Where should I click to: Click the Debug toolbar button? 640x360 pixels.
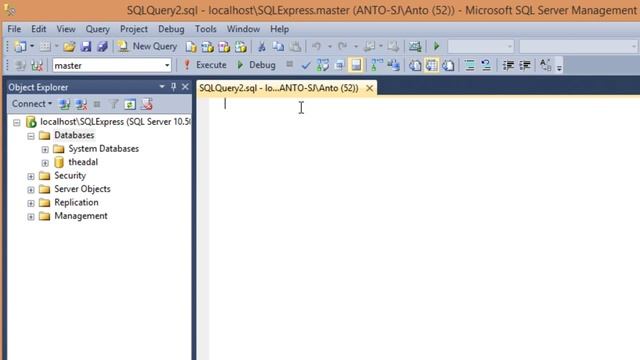256,65
